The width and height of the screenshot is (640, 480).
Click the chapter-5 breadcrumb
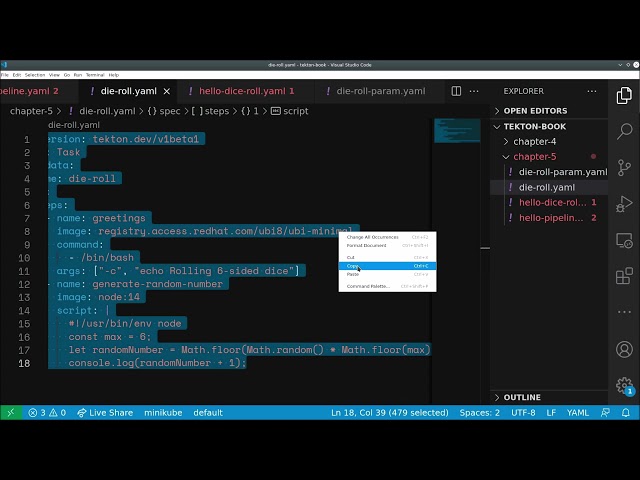pyautogui.click(x=31, y=111)
